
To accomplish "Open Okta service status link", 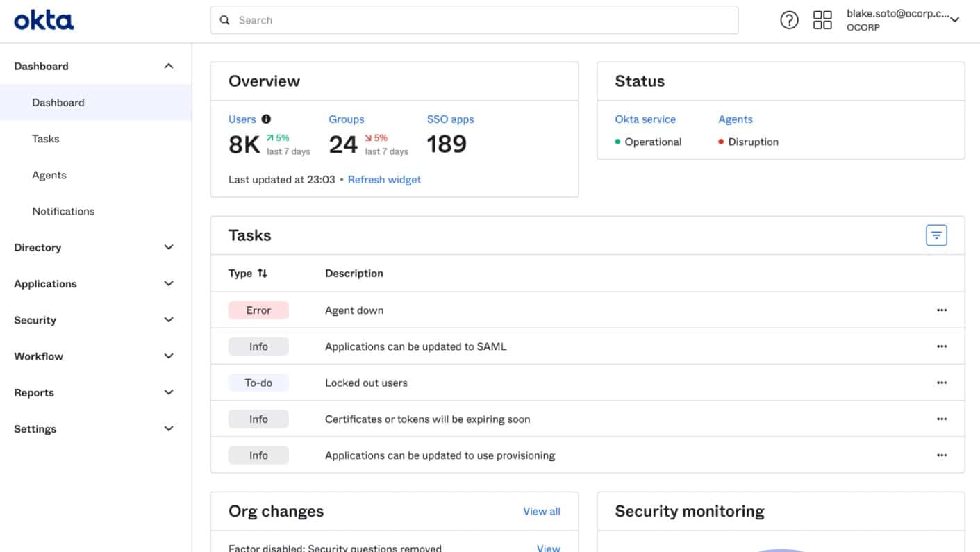I will (x=645, y=119).
